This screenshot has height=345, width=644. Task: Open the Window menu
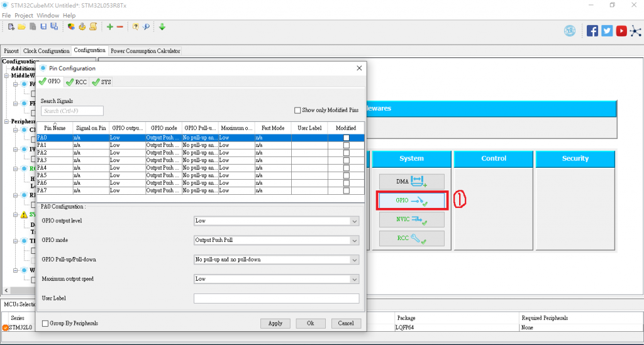[x=48, y=15]
